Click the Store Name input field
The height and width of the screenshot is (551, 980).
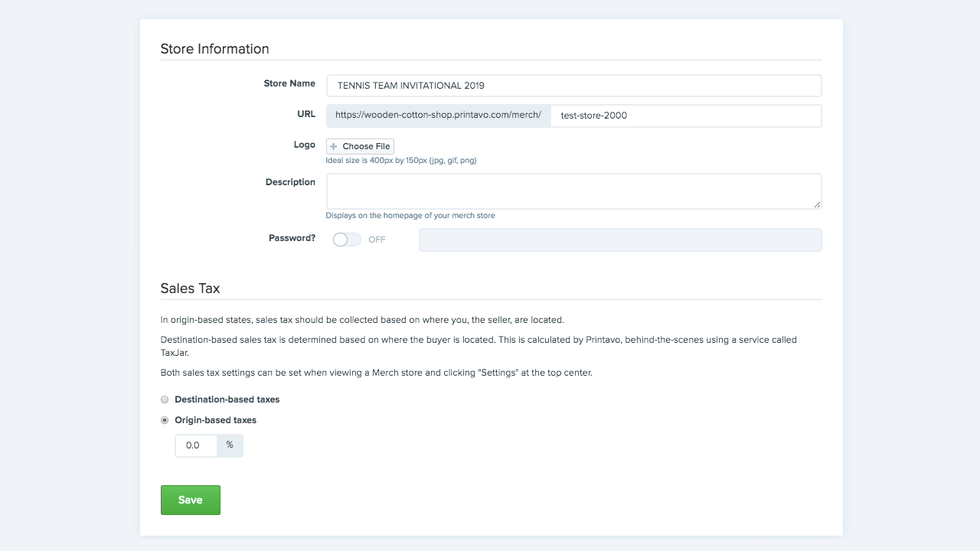[573, 86]
